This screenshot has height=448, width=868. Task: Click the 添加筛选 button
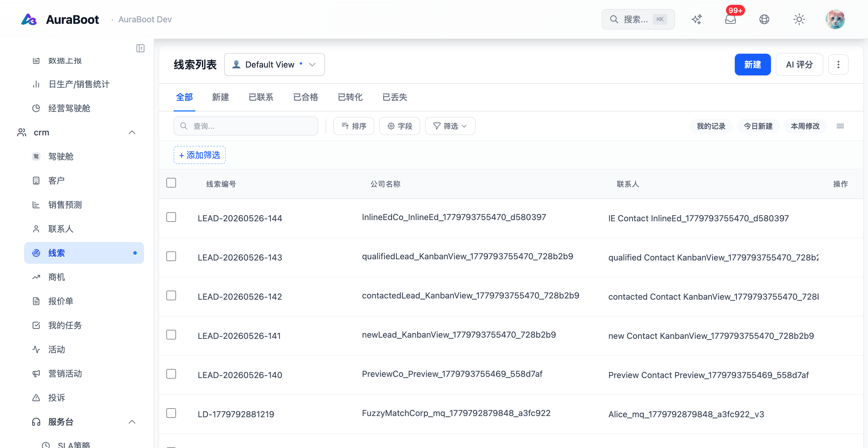coord(200,155)
